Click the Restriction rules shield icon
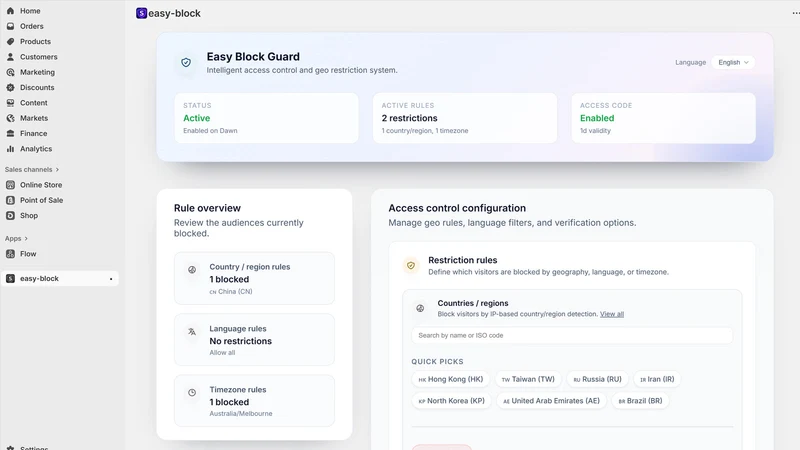Image resolution: width=800 pixels, height=450 pixels. tap(411, 265)
